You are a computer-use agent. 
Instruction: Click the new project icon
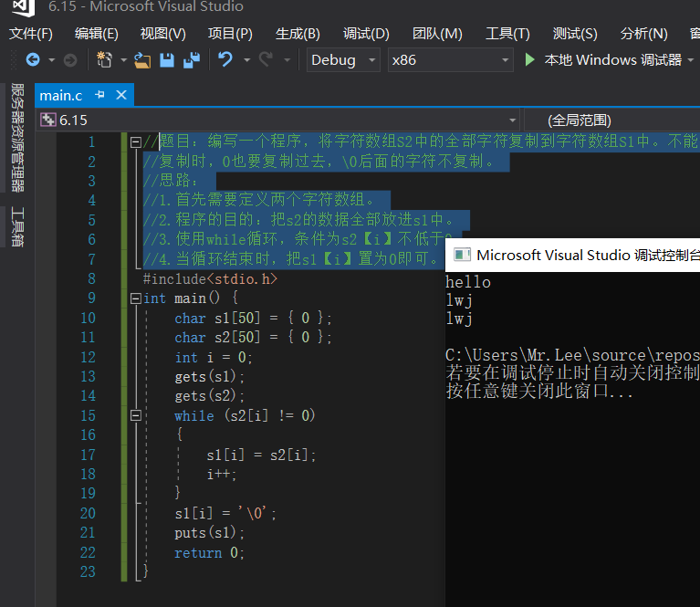point(104,59)
